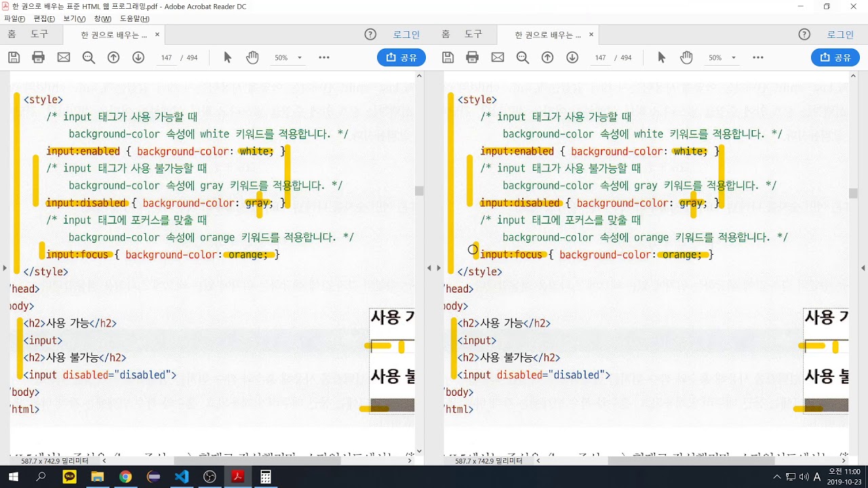This screenshot has width=868, height=488.
Task: Save the file in the left pane
Action: pos(14,58)
